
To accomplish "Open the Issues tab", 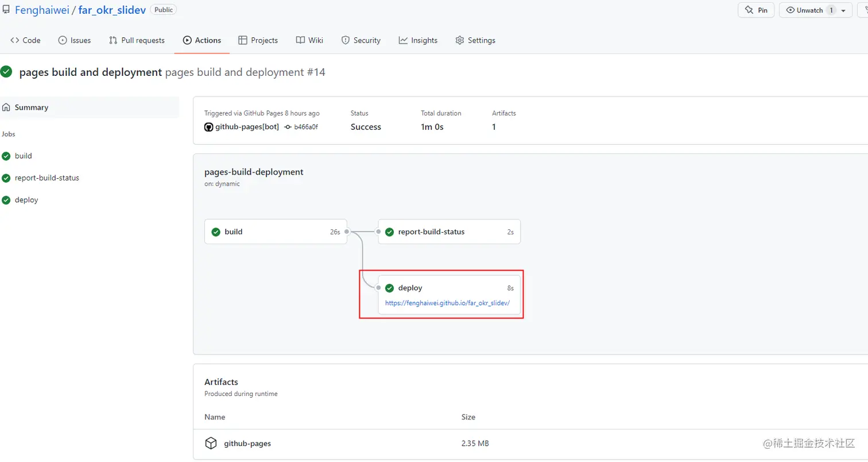I will tap(75, 40).
